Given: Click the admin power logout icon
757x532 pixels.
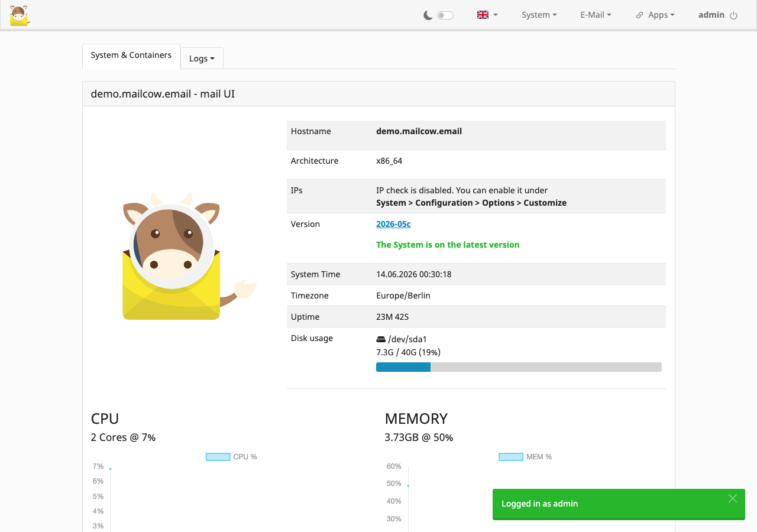Looking at the screenshot, I should click(734, 15).
